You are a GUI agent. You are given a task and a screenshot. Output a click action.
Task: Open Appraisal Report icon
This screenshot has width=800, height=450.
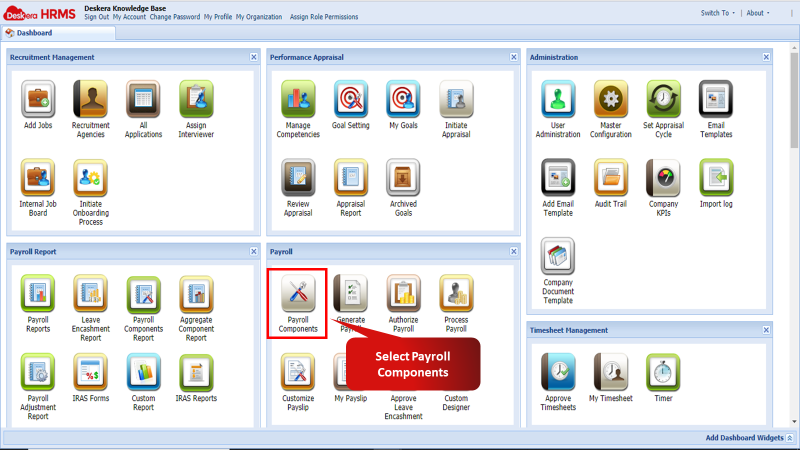click(x=351, y=177)
